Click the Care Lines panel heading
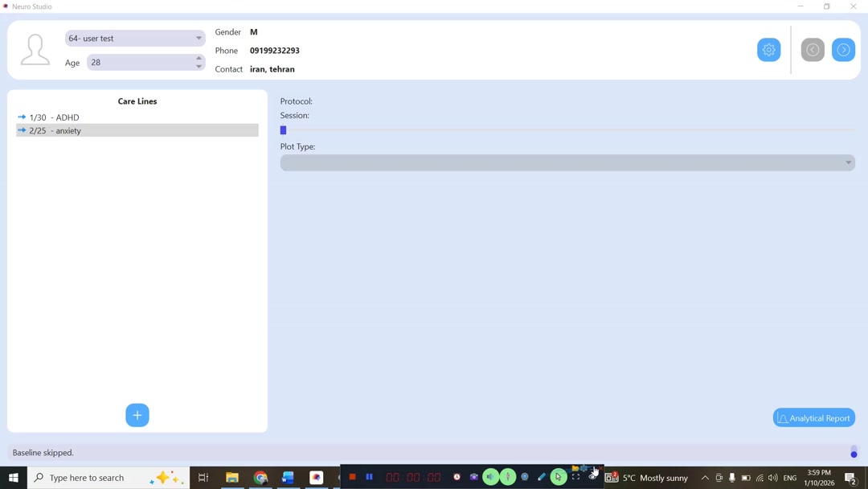This screenshot has width=868, height=489. 137,101
